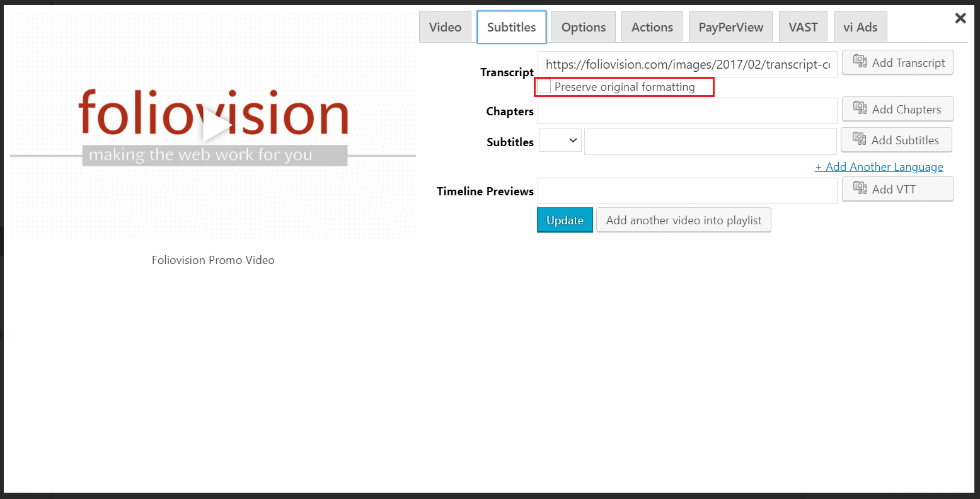This screenshot has width=980, height=499.
Task: Click the Chapters input field
Action: 688,111
